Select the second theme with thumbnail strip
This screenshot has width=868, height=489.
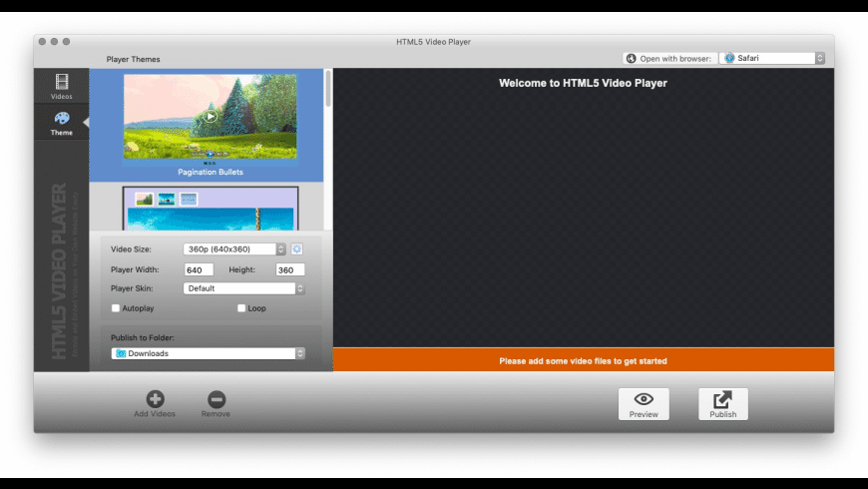pos(211,209)
